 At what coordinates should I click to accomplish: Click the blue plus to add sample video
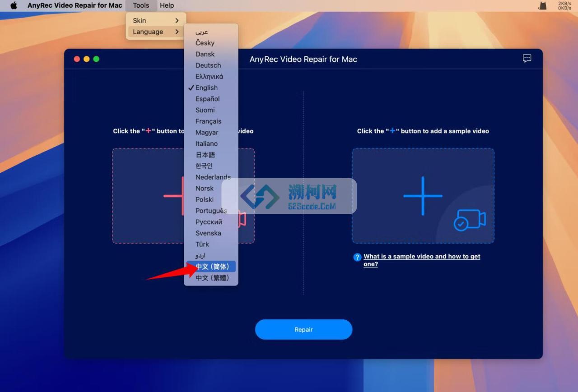[423, 196]
